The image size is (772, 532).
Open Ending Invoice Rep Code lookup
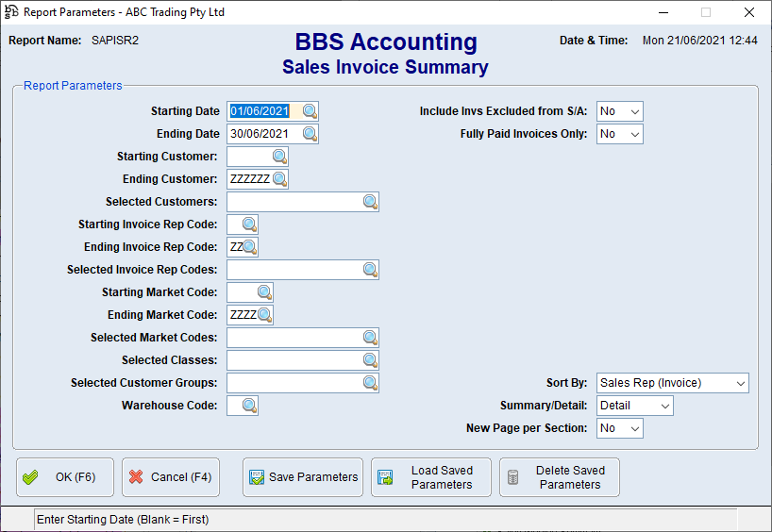point(249,247)
